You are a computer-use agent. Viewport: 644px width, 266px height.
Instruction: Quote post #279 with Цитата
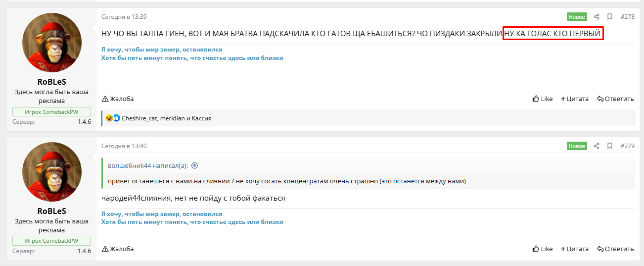tap(574, 249)
